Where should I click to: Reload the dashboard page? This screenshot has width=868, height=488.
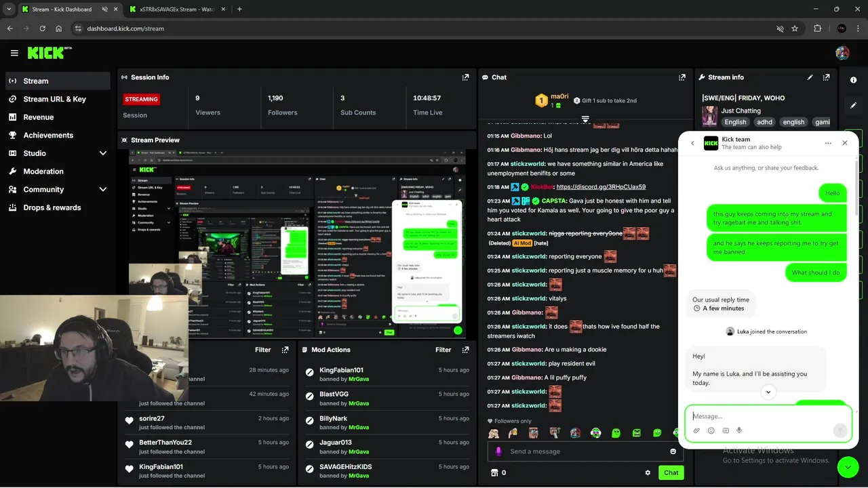point(42,28)
